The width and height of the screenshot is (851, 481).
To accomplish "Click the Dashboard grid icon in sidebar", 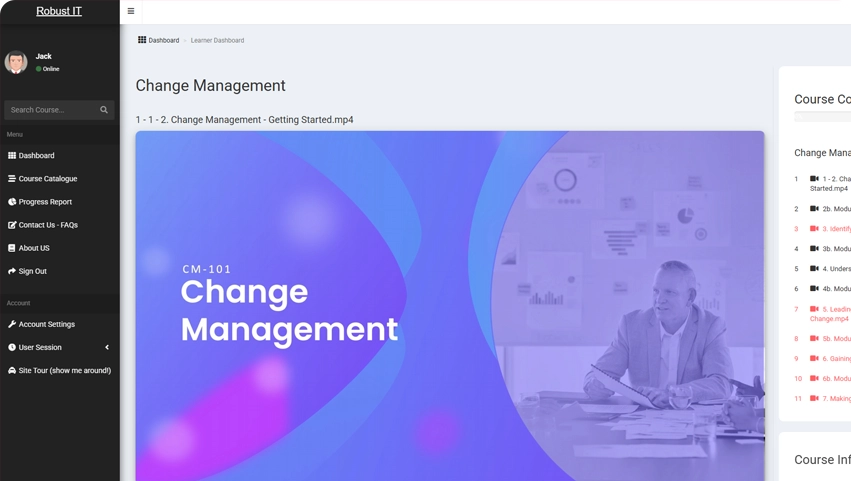I will [x=12, y=155].
